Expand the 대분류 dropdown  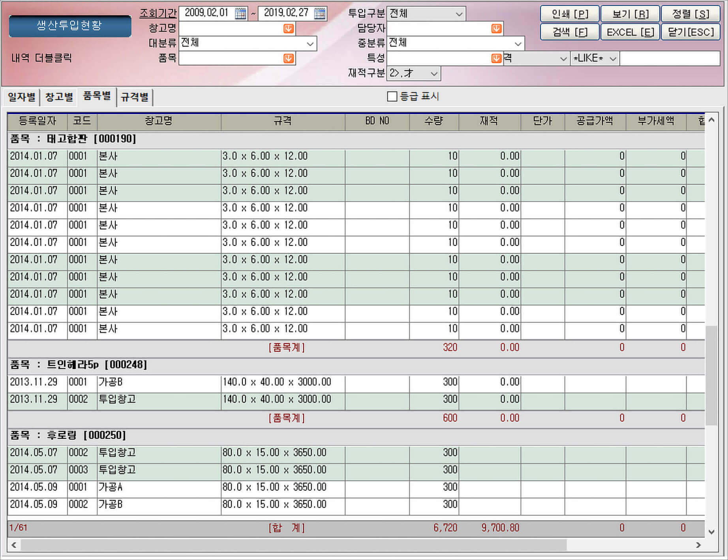tap(310, 43)
